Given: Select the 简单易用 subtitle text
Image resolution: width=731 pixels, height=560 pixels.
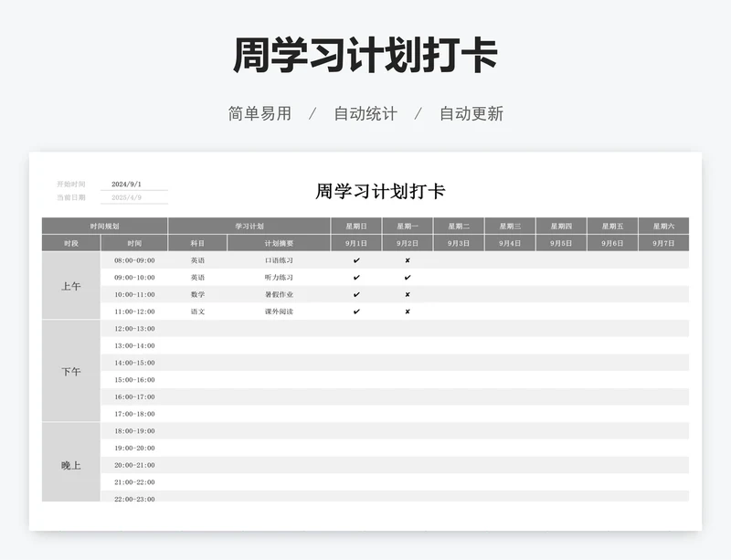Looking at the screenshot, I should [x=260, y=113].
